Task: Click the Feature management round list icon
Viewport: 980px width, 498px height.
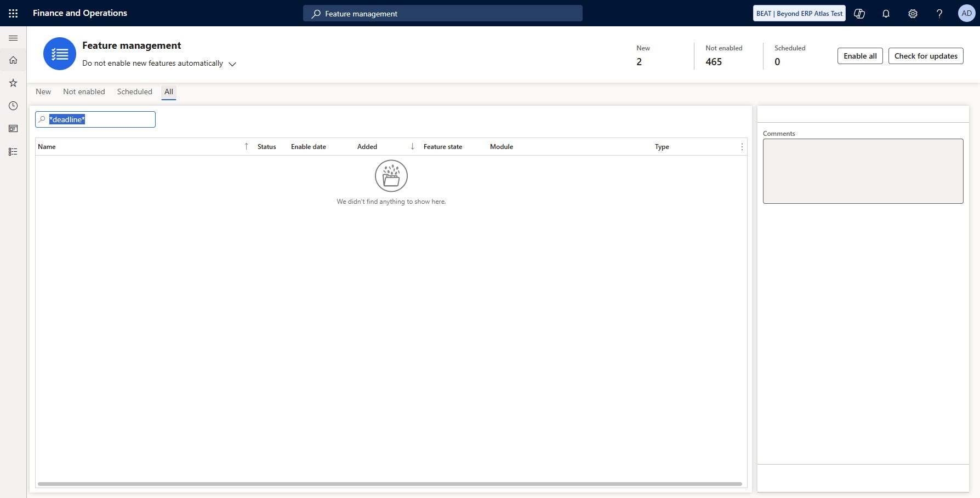Action: tap(60, 54)
